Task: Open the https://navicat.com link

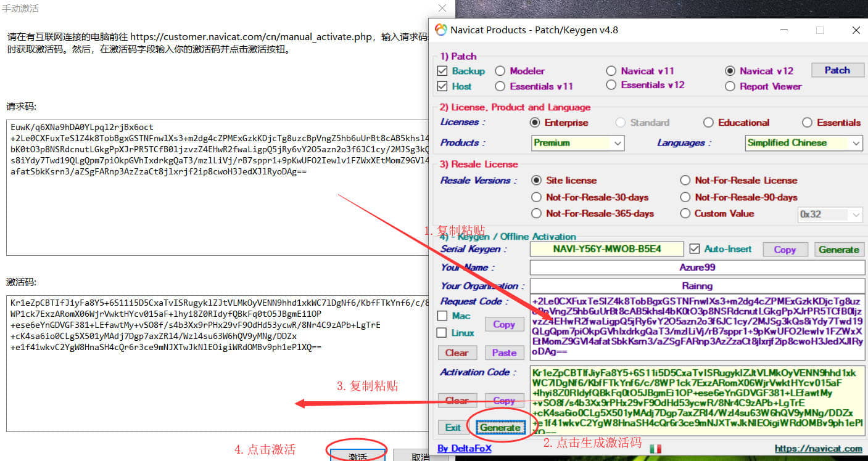Action: tap(819, 448)
